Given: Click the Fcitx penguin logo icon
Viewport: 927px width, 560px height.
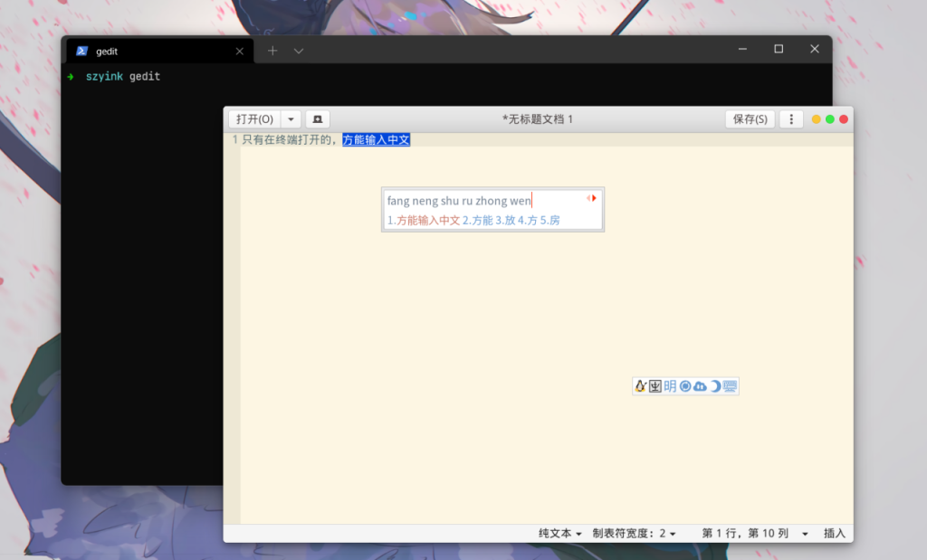Looking at the screenshot, I should 640,386.
